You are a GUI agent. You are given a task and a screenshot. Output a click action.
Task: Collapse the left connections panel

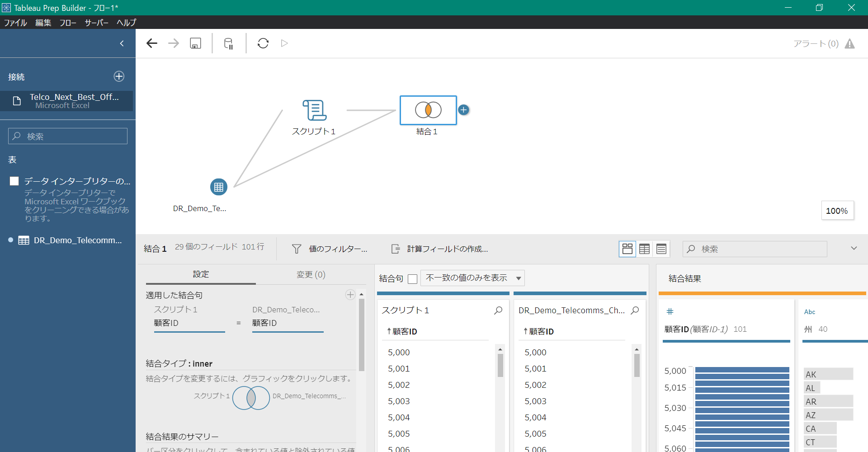(121, 43)
